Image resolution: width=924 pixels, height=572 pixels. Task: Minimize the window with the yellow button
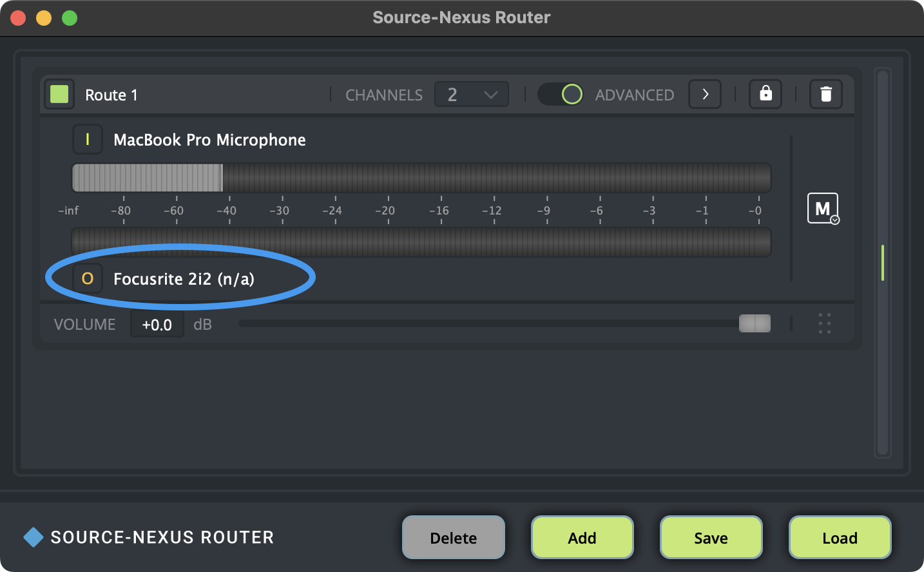click(x=44, y=18)
